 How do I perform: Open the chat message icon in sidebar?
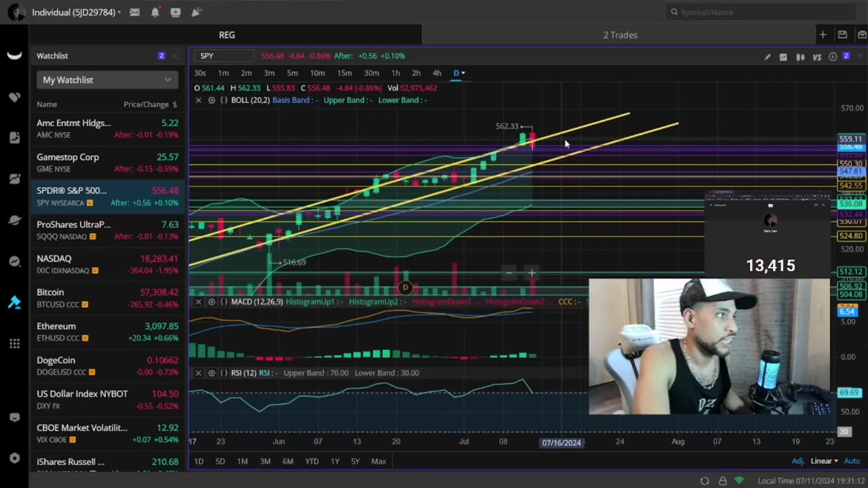pos(14,418)
